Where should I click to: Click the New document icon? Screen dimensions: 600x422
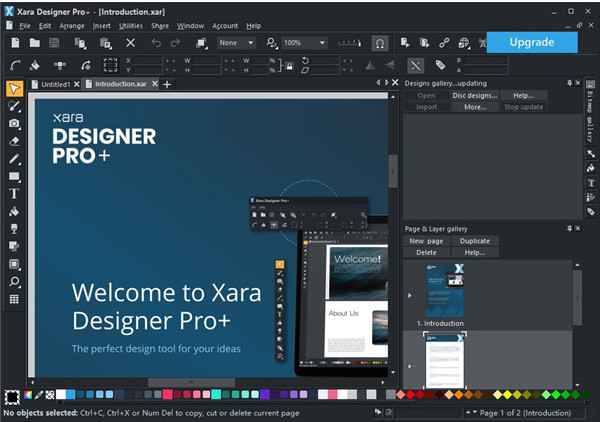tap(15, 42)
